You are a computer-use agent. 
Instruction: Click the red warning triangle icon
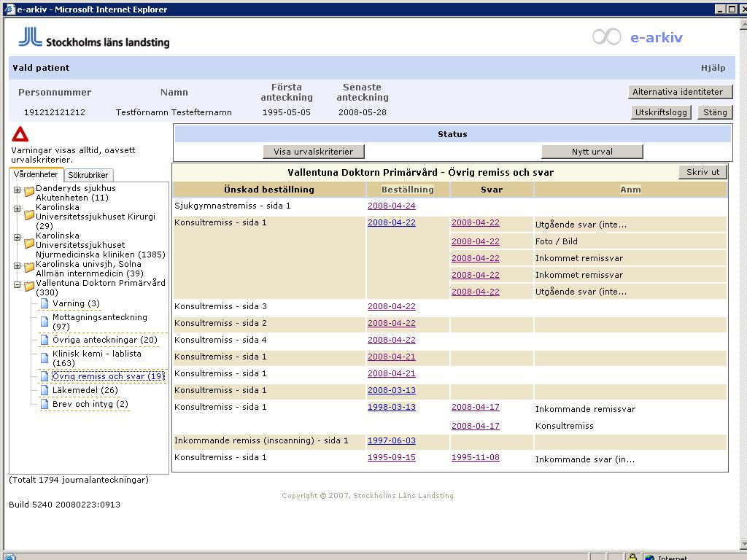click(20, 134)
